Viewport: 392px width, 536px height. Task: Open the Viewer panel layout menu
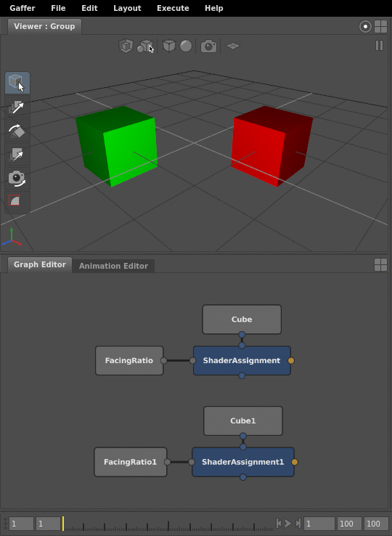click(380, 26)
